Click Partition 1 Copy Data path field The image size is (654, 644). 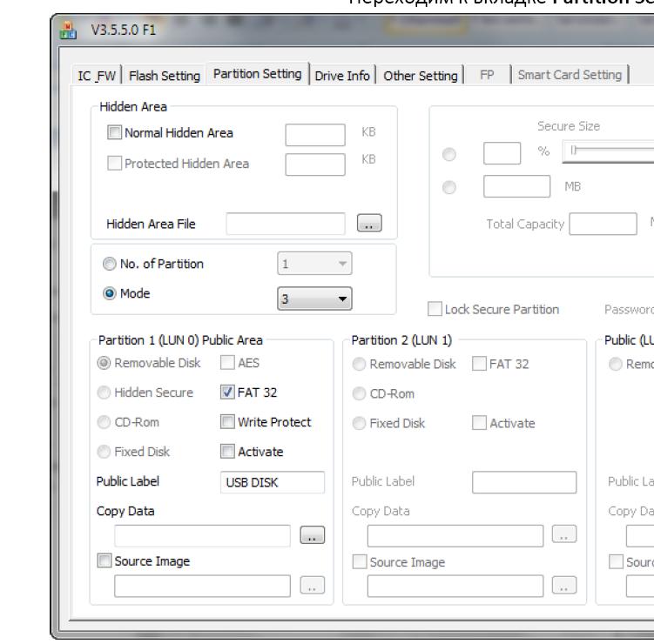click(202, 535)
